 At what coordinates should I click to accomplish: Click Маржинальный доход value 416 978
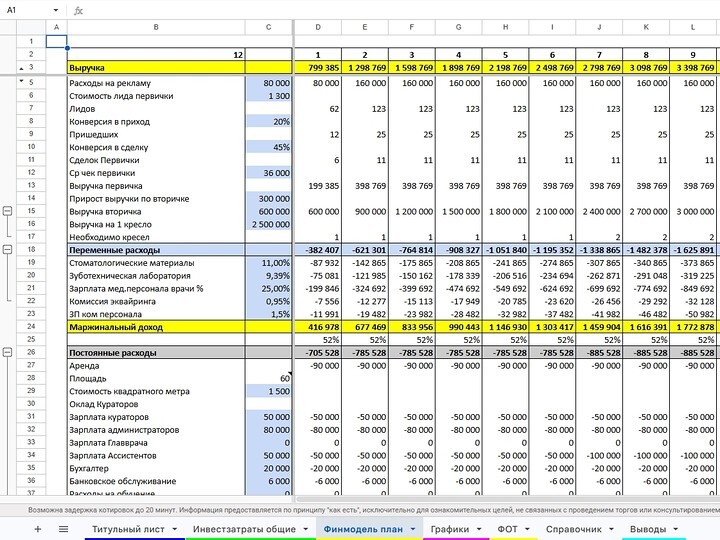pyautogui.click(x=318, y=327)
